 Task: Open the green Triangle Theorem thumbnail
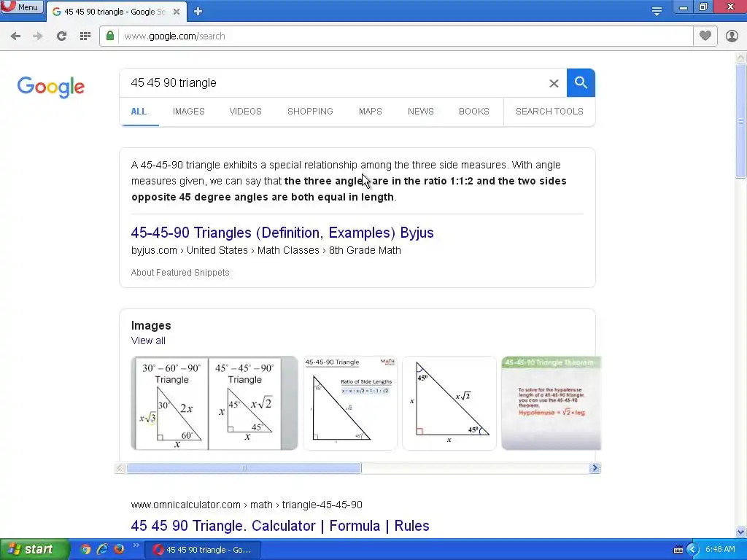[551, 403]
